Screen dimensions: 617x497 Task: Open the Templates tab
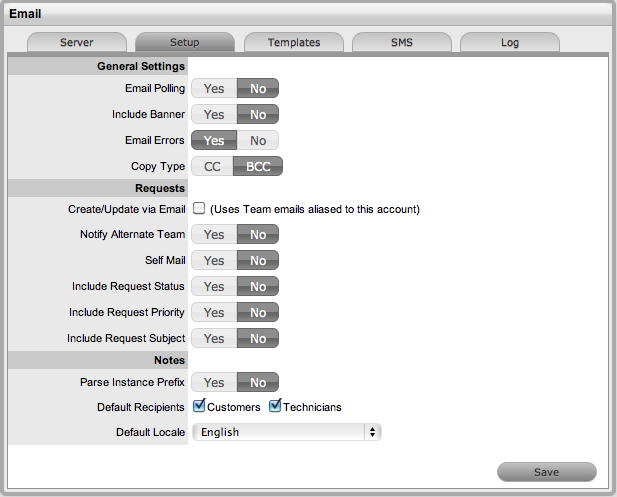tap(294, 43)
